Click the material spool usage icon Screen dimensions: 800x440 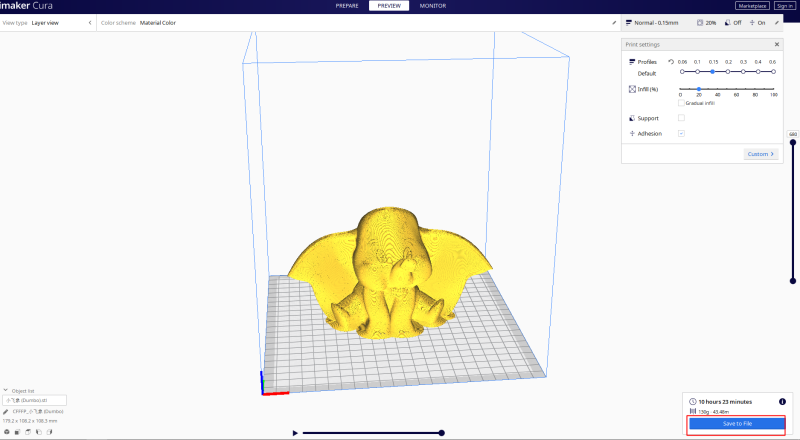693,411
